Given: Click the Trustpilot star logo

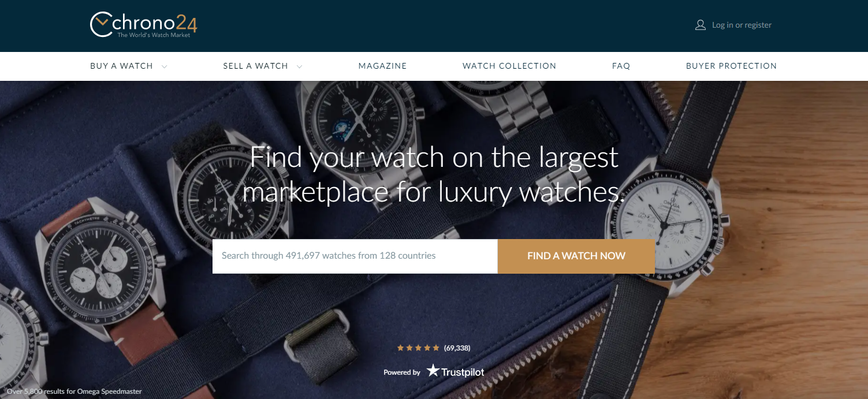Looking at the screenshot, I should pyautogui.click(x=433, y=371).
